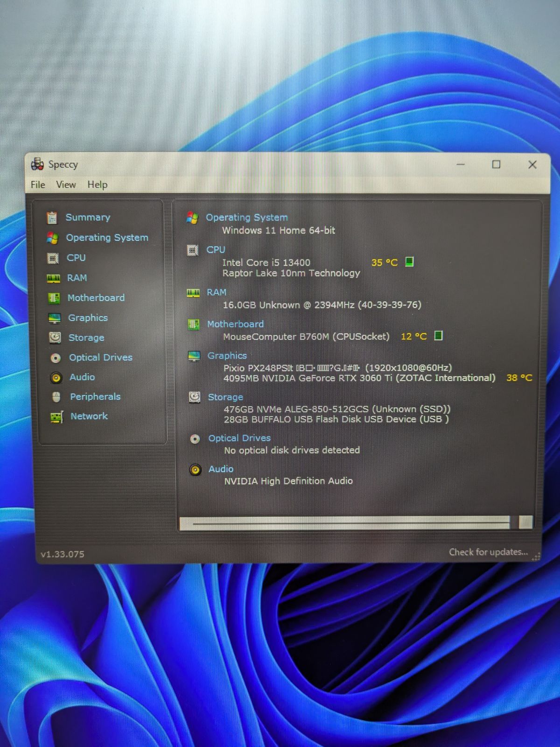The image size is (560, 747).
Task: Click the motherboard temperature 12 °C reading
Action: pos(414,336)
